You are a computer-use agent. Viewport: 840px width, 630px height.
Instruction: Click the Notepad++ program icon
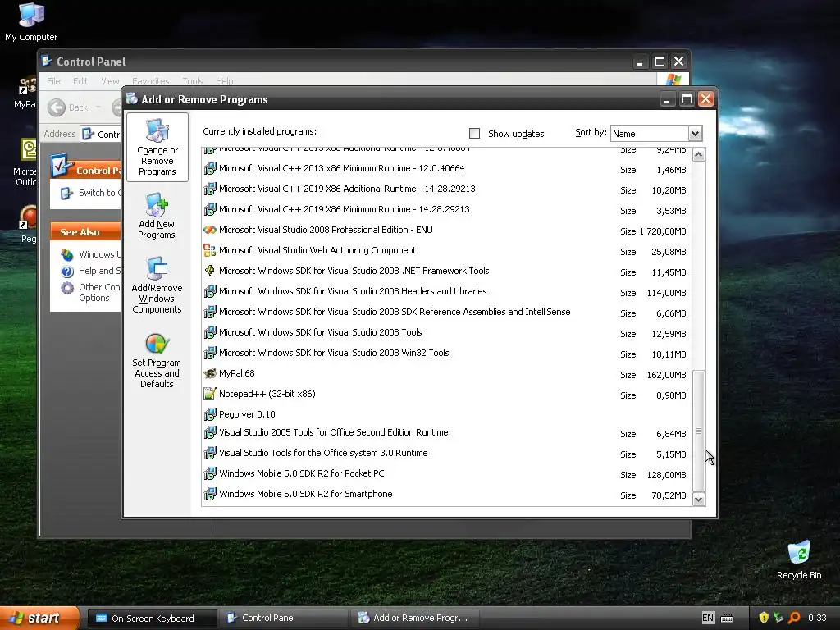(x=209, y=394)
